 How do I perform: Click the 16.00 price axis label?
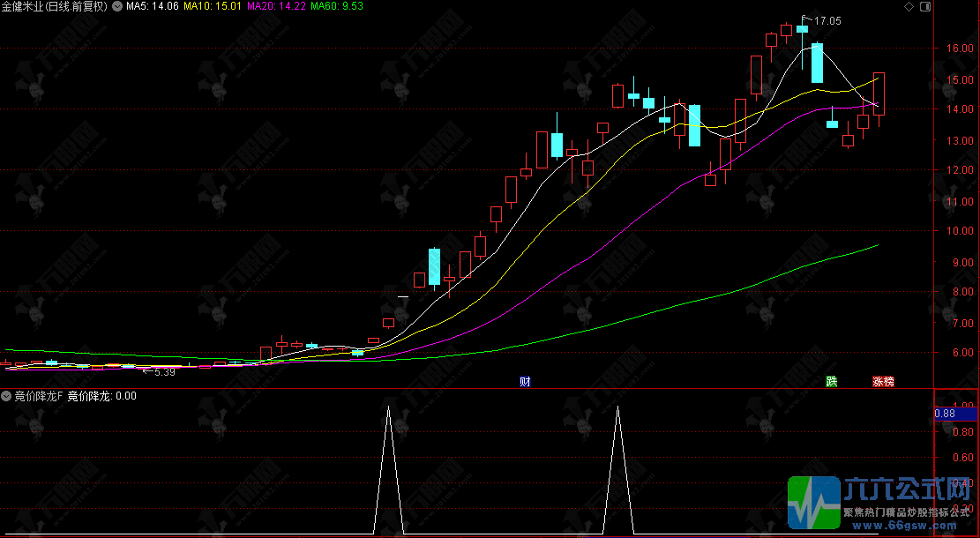pos(960,49)
